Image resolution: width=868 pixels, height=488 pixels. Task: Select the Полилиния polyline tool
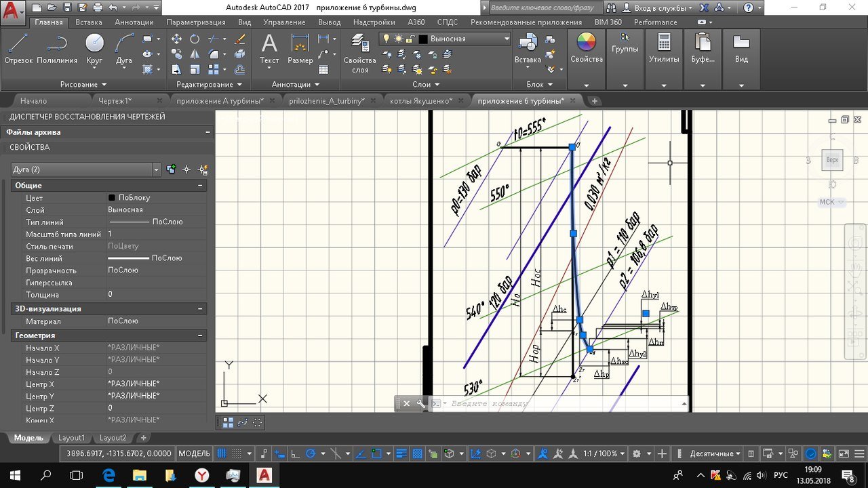coord(57,48)
